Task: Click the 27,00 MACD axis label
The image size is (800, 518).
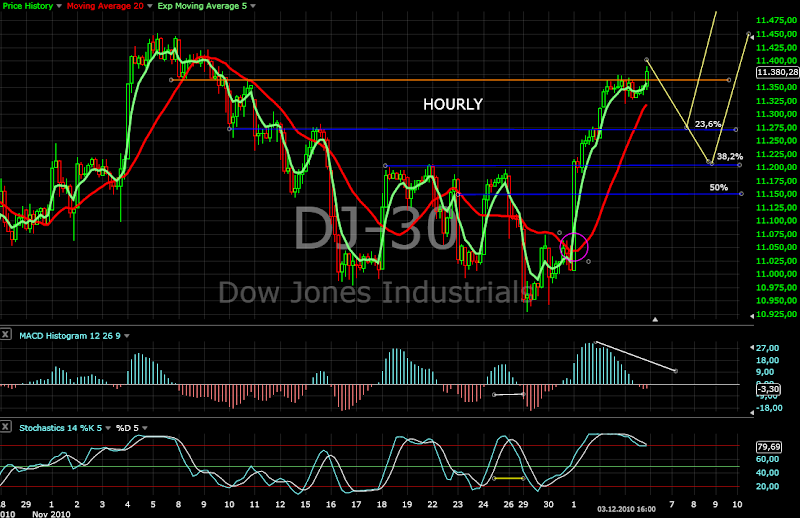Action: coord(768,348)
